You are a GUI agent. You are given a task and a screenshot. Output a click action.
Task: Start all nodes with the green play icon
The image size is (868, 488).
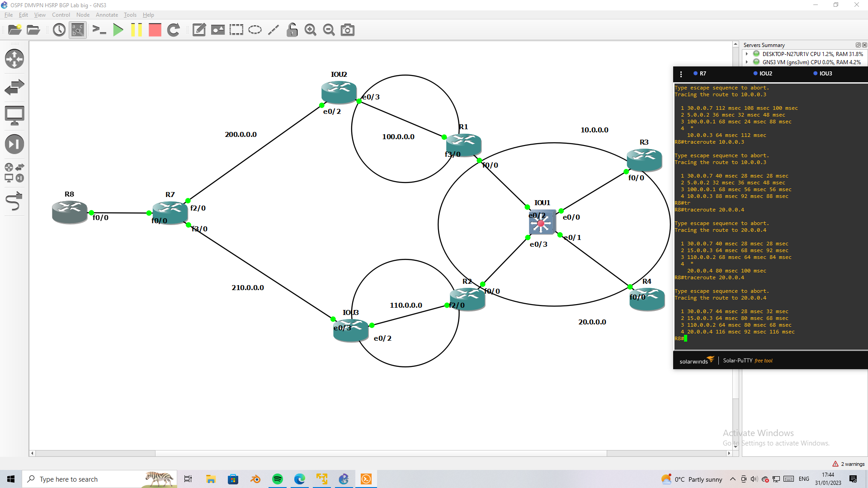[118, 30]
